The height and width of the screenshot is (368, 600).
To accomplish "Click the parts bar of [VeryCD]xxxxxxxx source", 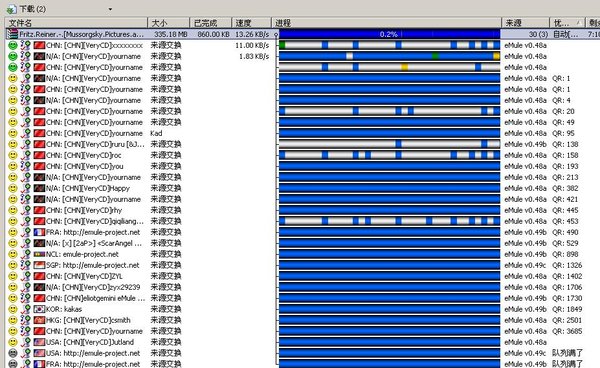I will 390,45.
